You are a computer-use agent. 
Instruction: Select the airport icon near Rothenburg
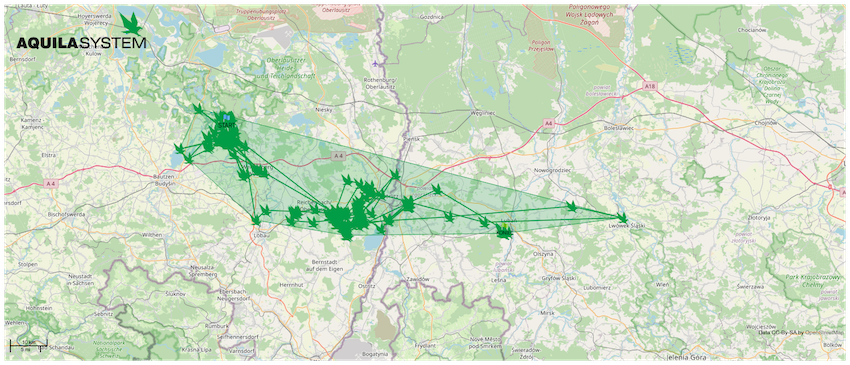(x=375, y=63)
